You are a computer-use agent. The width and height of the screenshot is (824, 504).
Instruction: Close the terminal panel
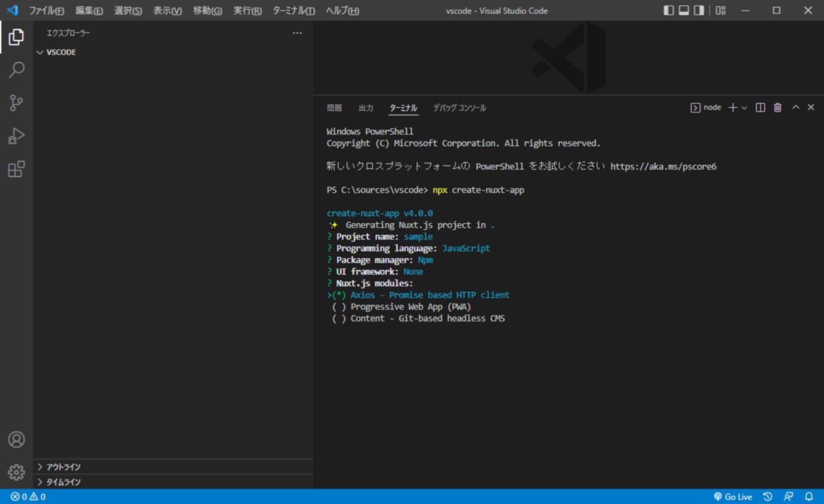tap(811, 108)
